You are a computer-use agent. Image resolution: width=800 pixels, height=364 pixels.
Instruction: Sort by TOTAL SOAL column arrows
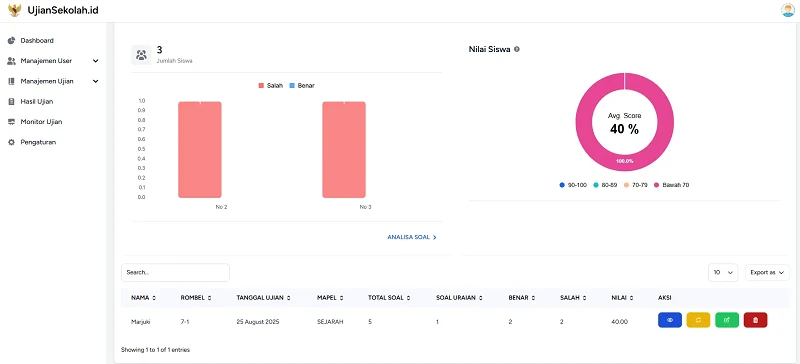pos(409,298)
